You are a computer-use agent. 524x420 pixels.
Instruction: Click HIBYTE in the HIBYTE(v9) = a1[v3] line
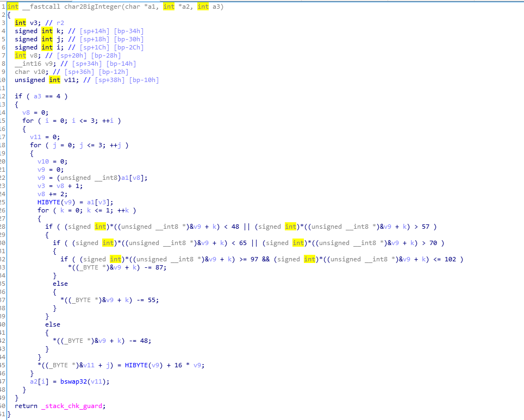(x=49, y=203)
